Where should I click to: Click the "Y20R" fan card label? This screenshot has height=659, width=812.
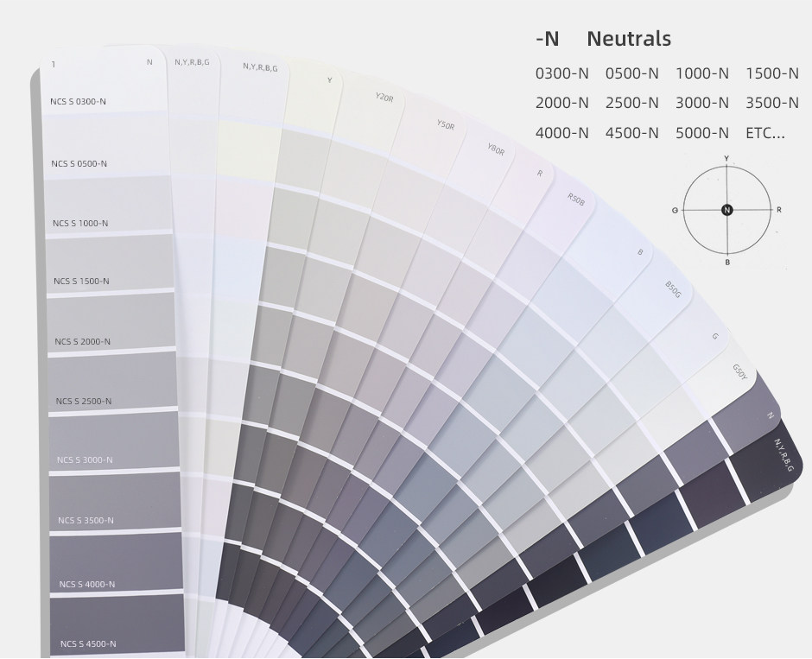pyautogui.click(x=384, y=97)
